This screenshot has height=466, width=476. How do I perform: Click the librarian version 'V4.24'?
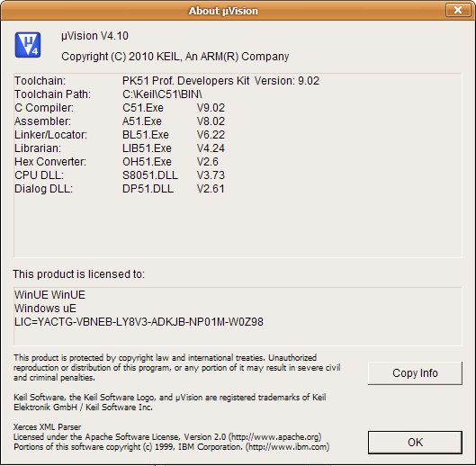211,148
